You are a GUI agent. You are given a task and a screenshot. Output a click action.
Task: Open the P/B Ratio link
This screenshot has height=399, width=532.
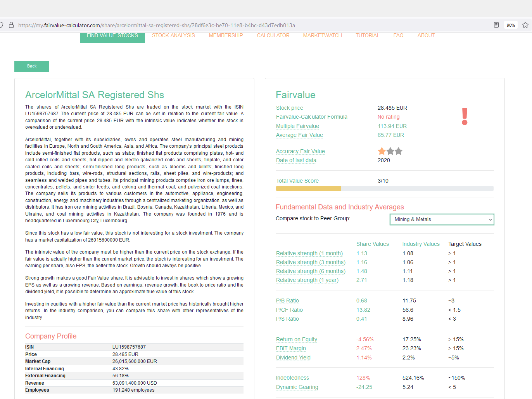[x=287, y=301]
